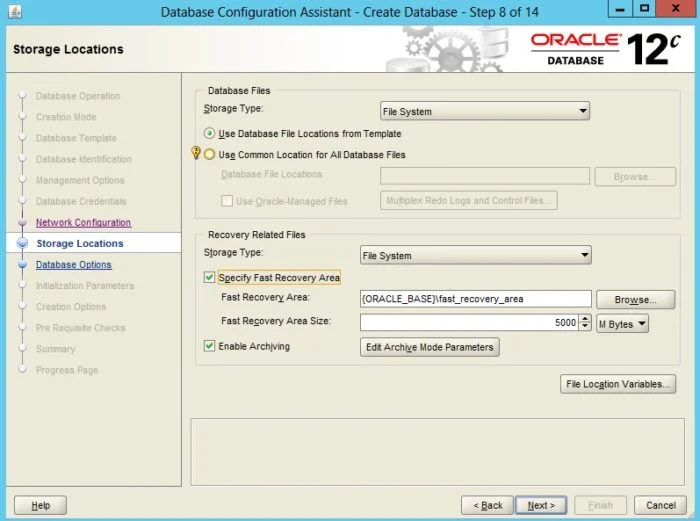The width and height of the screenshot is (700, 521).
Task: Open the M Bytes size unit dropdown
Action: coord(622,324)
